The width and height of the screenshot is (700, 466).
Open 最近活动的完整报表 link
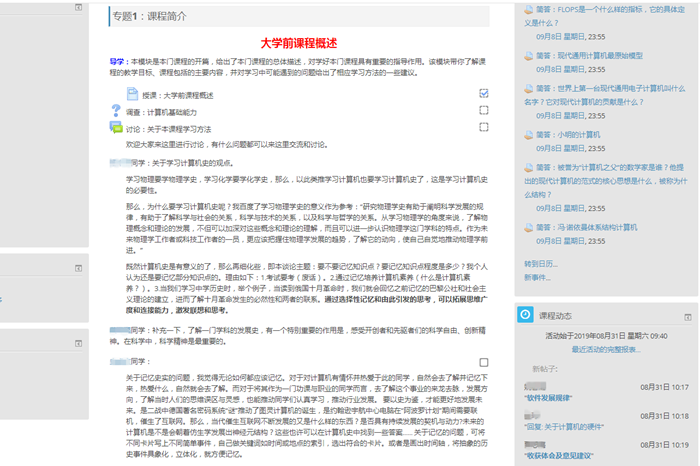605,349
